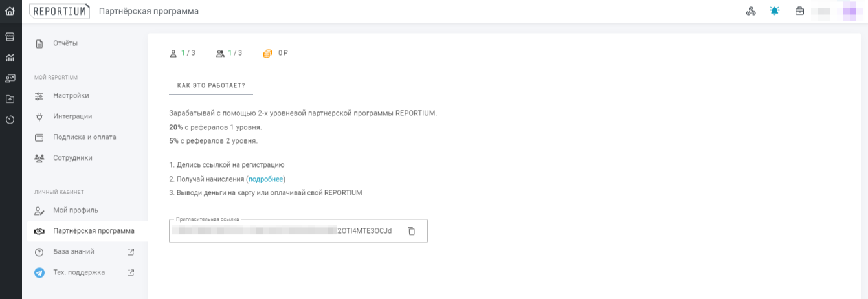Click the home icon in left rail

(10, 11)
